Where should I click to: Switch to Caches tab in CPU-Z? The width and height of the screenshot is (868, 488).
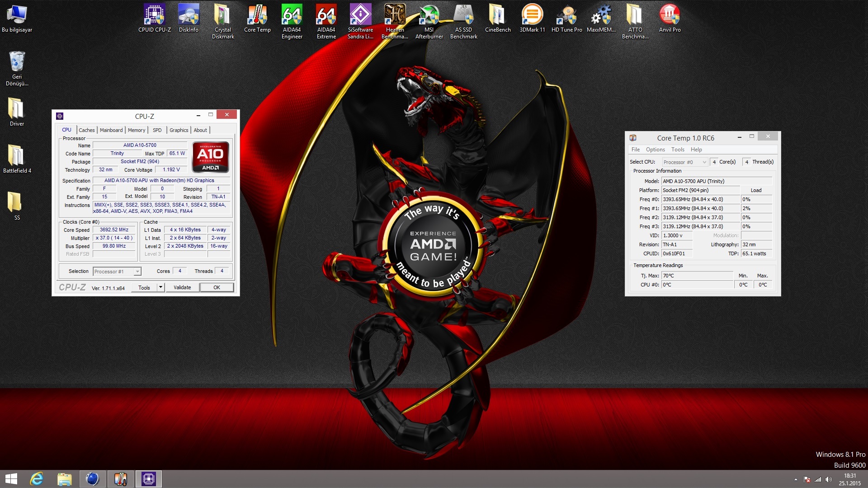tap(87, 130)
